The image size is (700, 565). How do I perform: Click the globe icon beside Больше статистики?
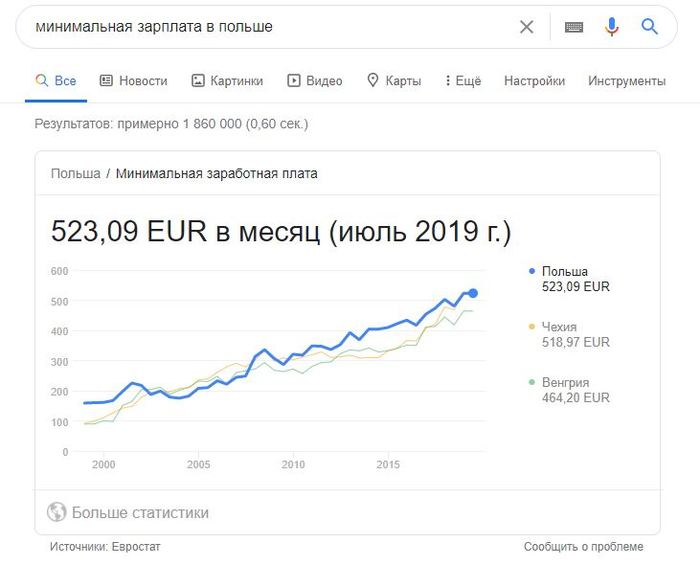tap(57, 513)
